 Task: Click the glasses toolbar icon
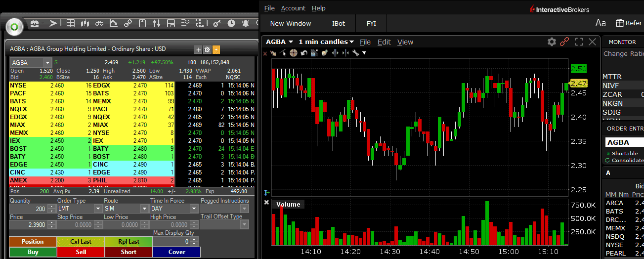(99, 23)
